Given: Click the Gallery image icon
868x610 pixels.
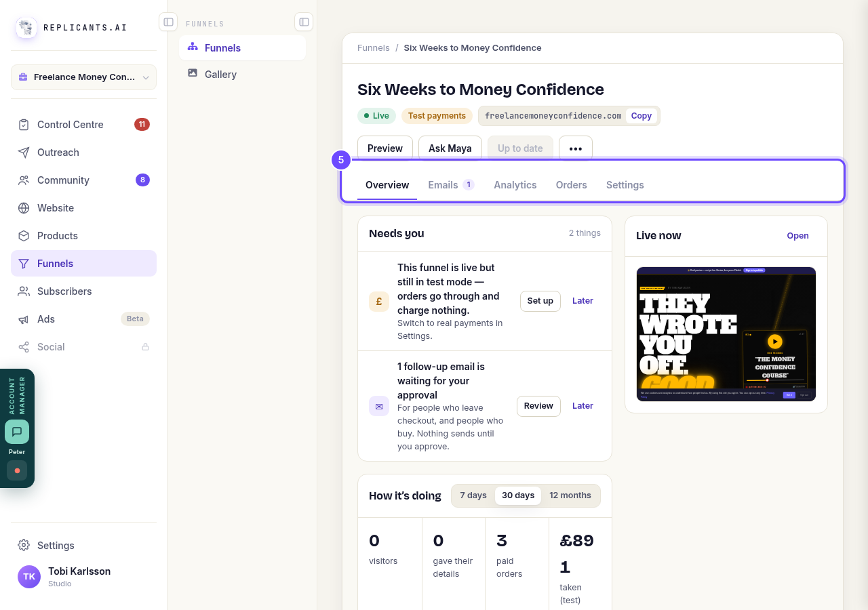Looking at the screenshot, I should [x=193, y=73].
